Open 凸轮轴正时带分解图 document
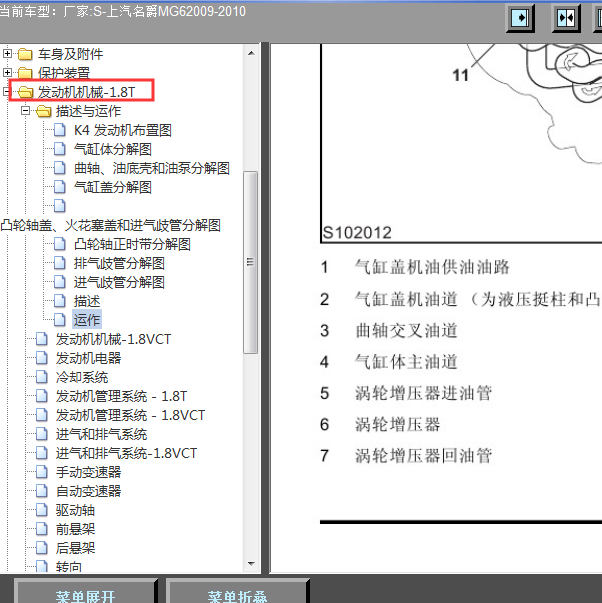 click(132, 244)
